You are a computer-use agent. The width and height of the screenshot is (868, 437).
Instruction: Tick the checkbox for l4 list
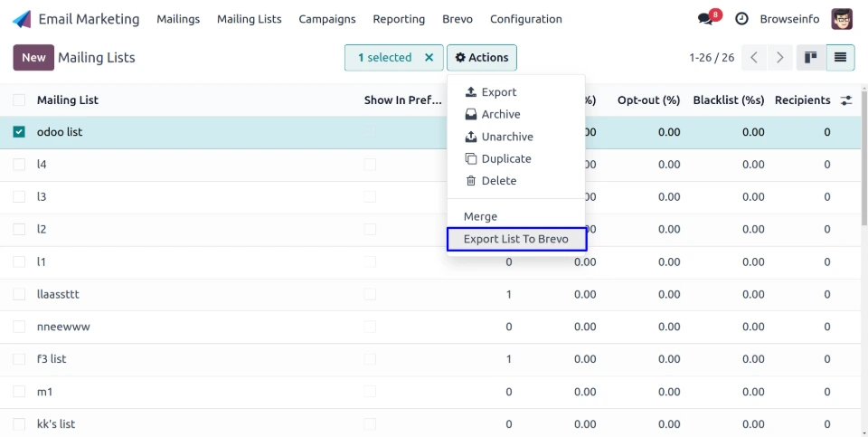point(19,165)
